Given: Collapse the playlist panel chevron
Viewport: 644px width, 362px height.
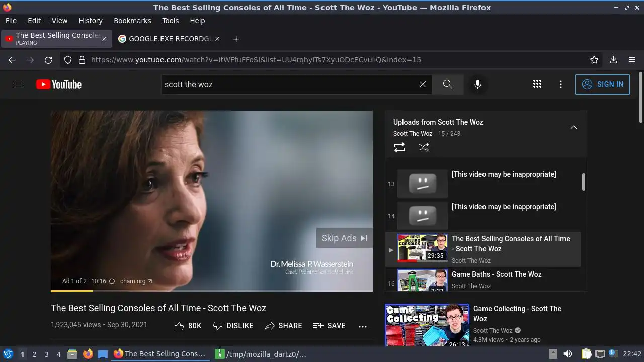Looking at the screenshot, I should (x=573, y=127).
